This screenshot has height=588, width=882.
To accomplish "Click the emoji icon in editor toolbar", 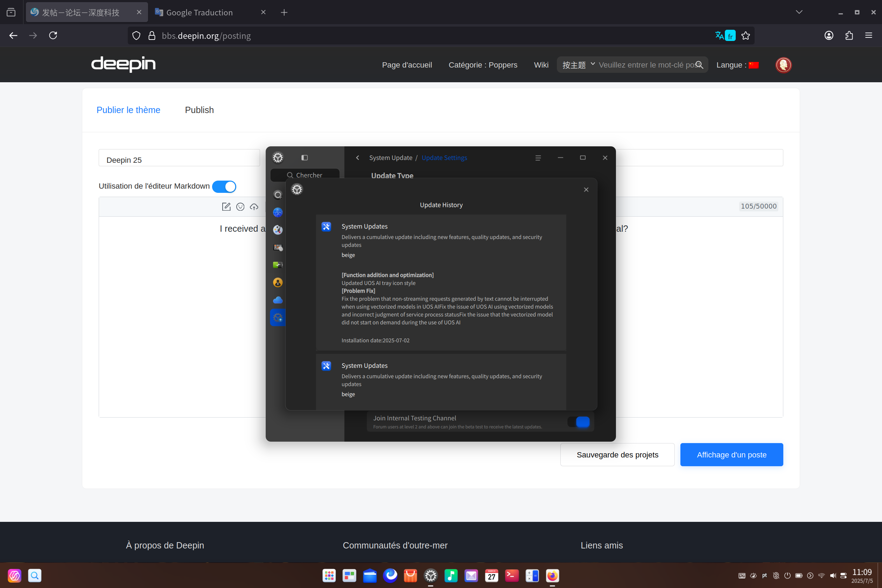I will (x=240, y=206).
